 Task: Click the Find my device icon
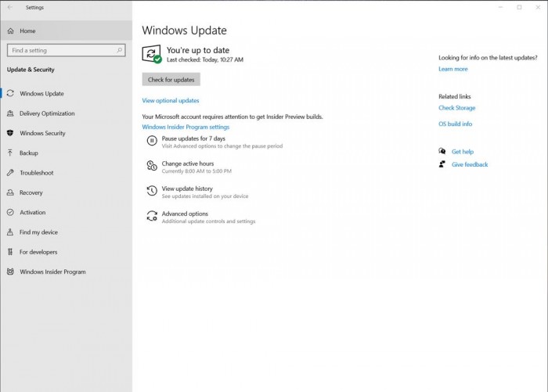[x=10, y=232]
